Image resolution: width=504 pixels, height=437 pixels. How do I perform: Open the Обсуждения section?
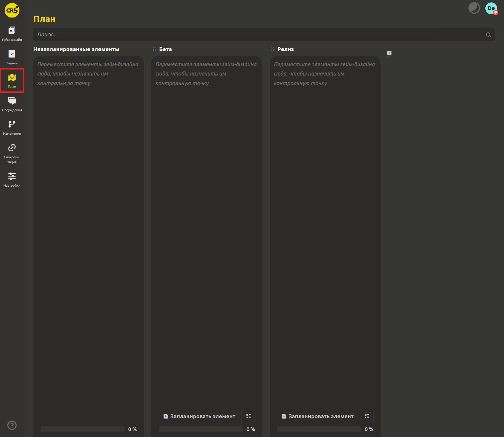12,104
